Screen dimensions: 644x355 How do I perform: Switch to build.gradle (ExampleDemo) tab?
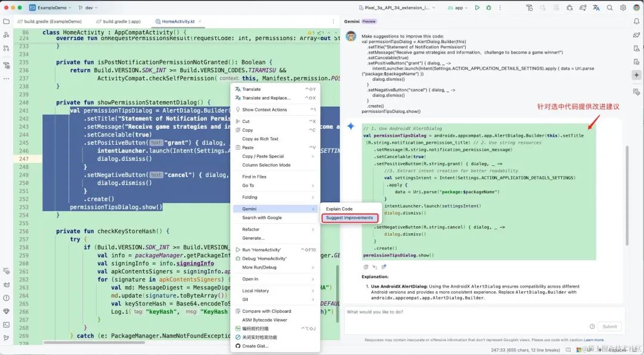pos(49,21)
